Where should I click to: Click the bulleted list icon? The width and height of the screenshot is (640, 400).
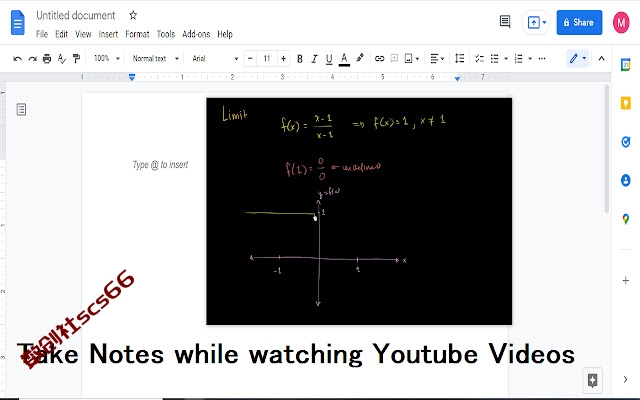pos(494,59)
